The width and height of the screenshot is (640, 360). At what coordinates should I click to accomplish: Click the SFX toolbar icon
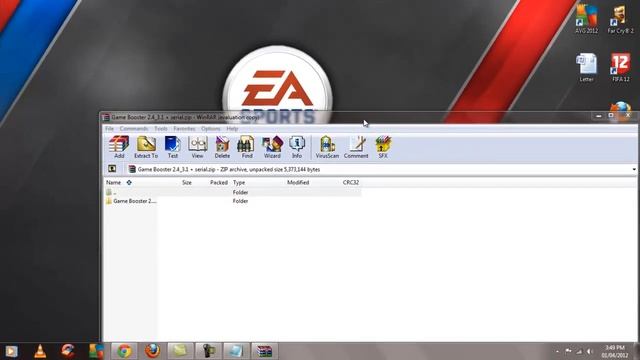coord(383,147)
